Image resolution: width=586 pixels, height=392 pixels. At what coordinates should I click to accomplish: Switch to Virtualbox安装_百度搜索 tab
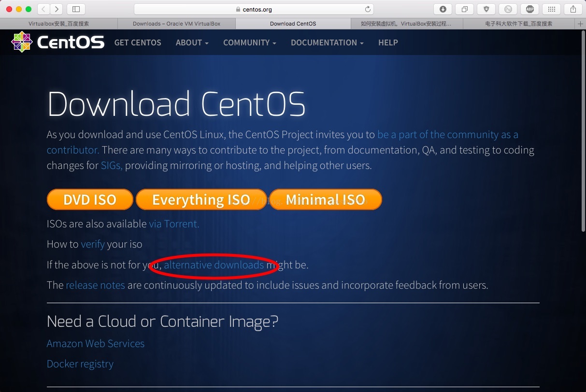(x=59, y=24)
